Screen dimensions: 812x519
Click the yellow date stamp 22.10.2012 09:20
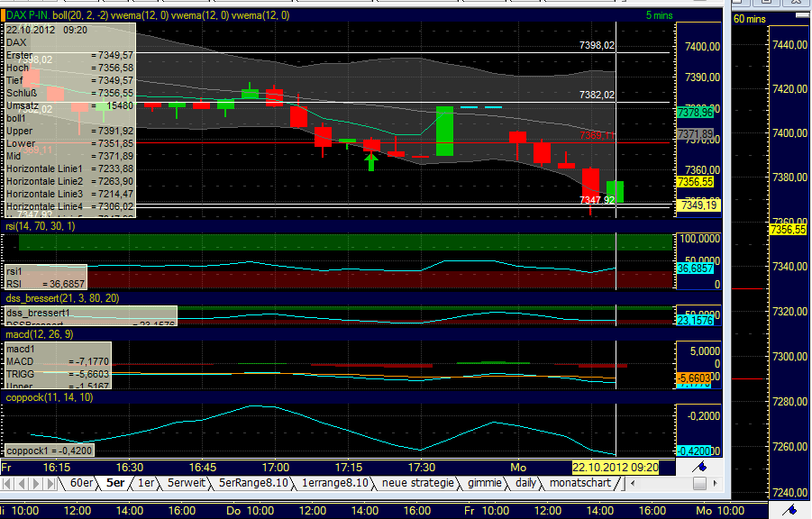(615, 468)
